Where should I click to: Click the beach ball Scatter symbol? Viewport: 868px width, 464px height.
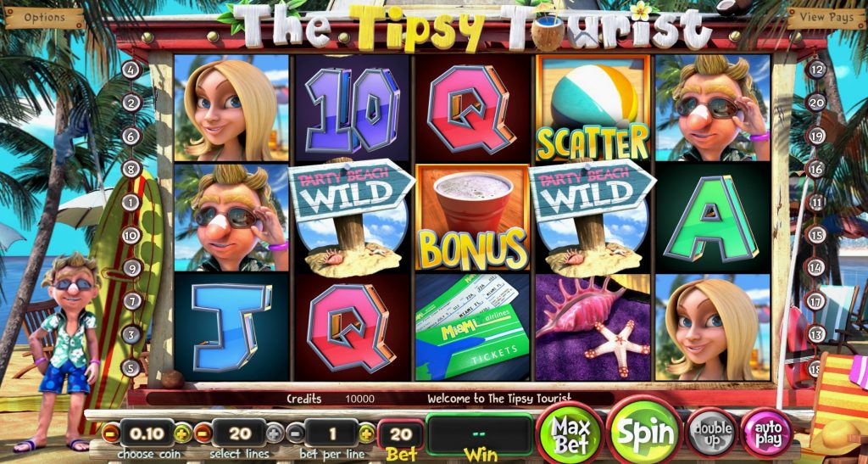pyautogui.click(x=593, y=108)
